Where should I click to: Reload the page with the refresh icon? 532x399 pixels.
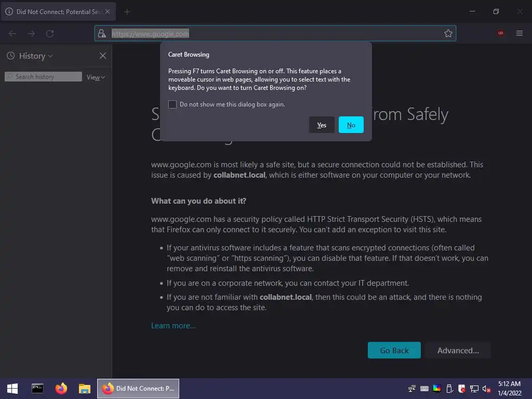(50, 34)
